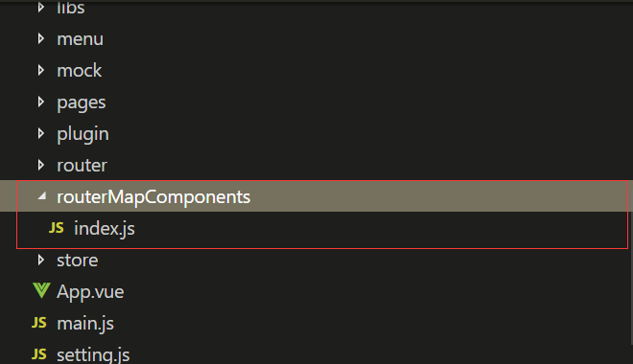Click the JS icon beside index.js
Image resolution: width=633 pixels, height=364 pixels.
(x=57, y=228)
